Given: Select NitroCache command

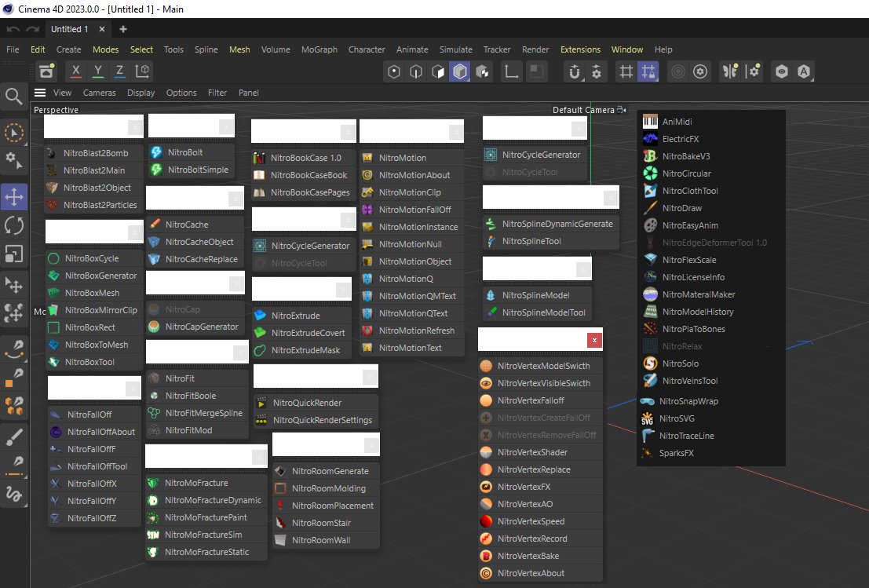Looking at the screenshot, I should [x=195, y=225].
